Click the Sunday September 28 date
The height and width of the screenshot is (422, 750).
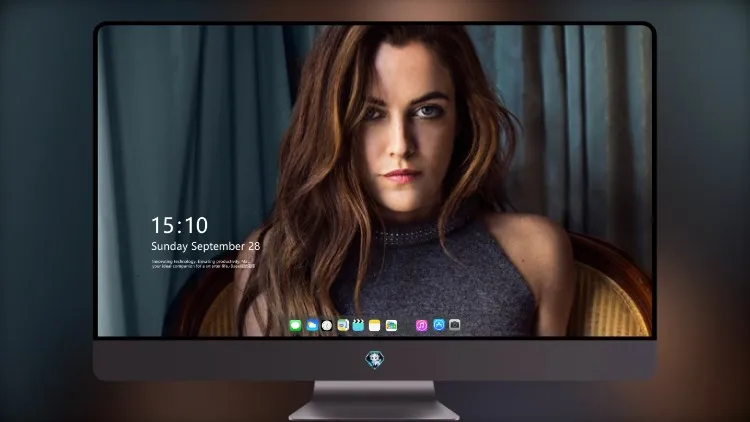click(x=206, y=246)
